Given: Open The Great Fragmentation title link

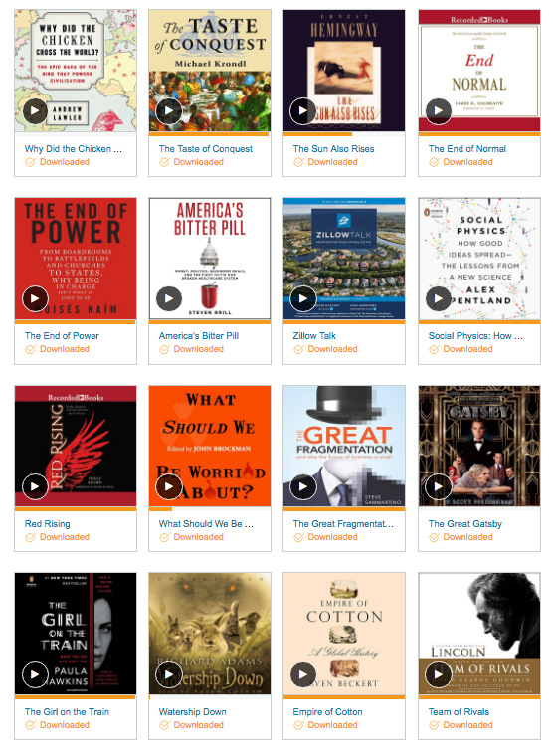Looking at the screenshot, I should point(343,524).
